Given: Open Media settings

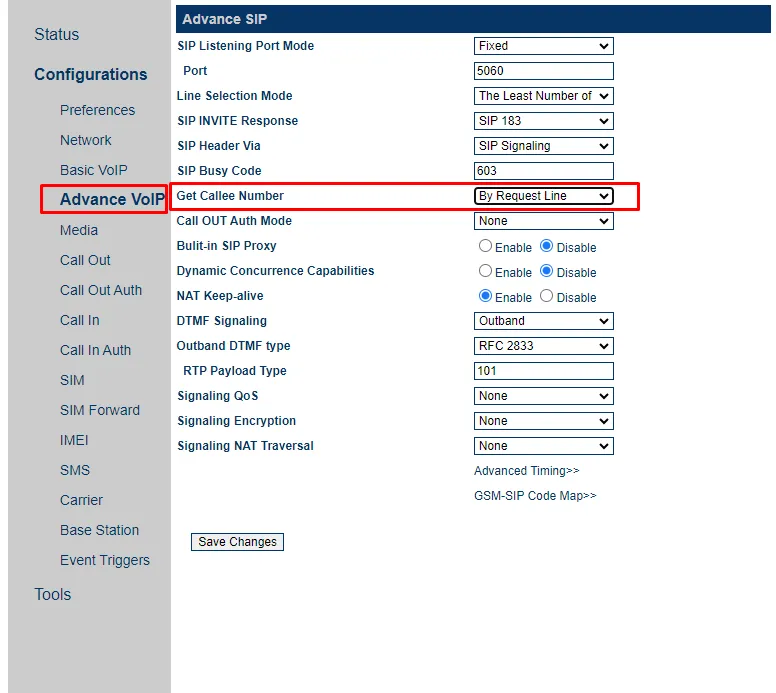Looking at the screenshot, I should (x=79, y=230).
